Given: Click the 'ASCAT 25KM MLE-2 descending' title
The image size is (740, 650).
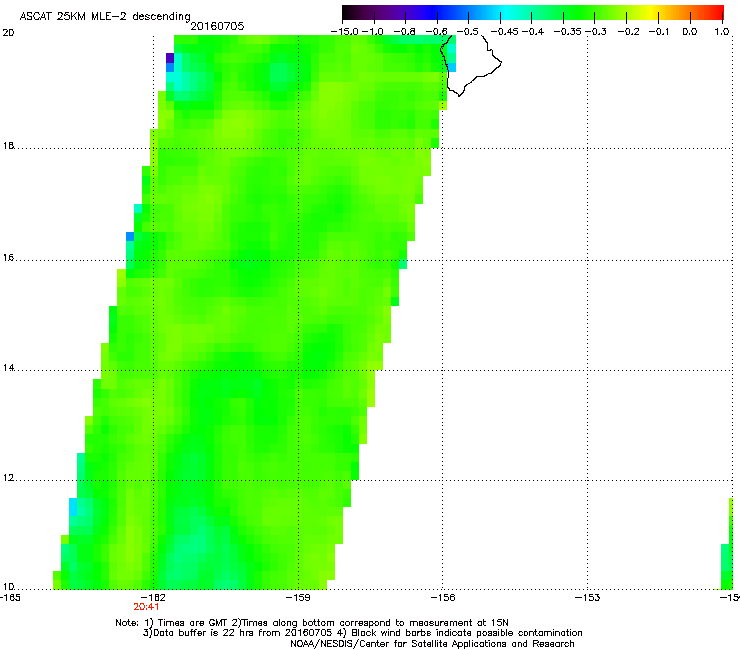Looking at the screenshot, I should pos(105,16).
